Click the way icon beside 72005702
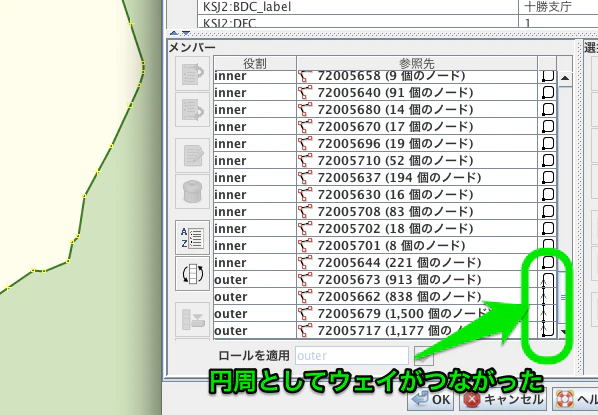 click(305, 228)
